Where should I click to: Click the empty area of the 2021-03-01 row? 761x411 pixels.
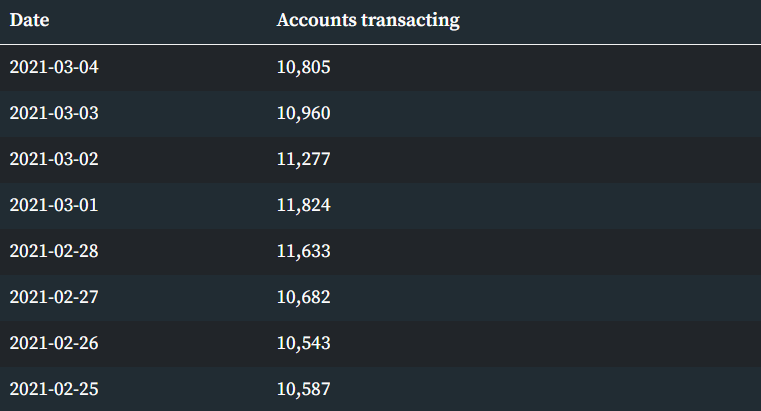point(544,206)
